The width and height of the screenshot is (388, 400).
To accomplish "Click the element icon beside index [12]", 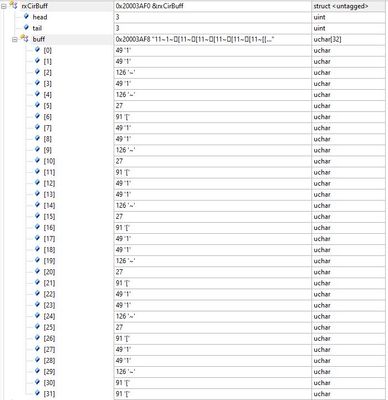I will point(37,183).
